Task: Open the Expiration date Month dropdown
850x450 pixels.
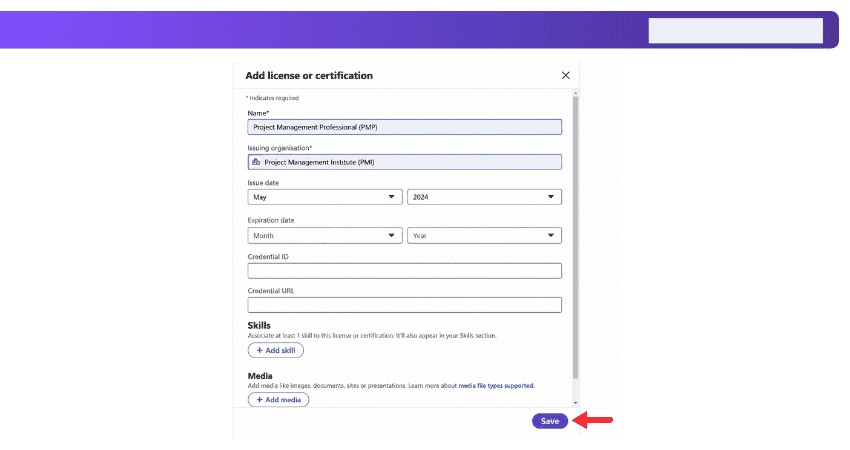Action: point(325,235)
